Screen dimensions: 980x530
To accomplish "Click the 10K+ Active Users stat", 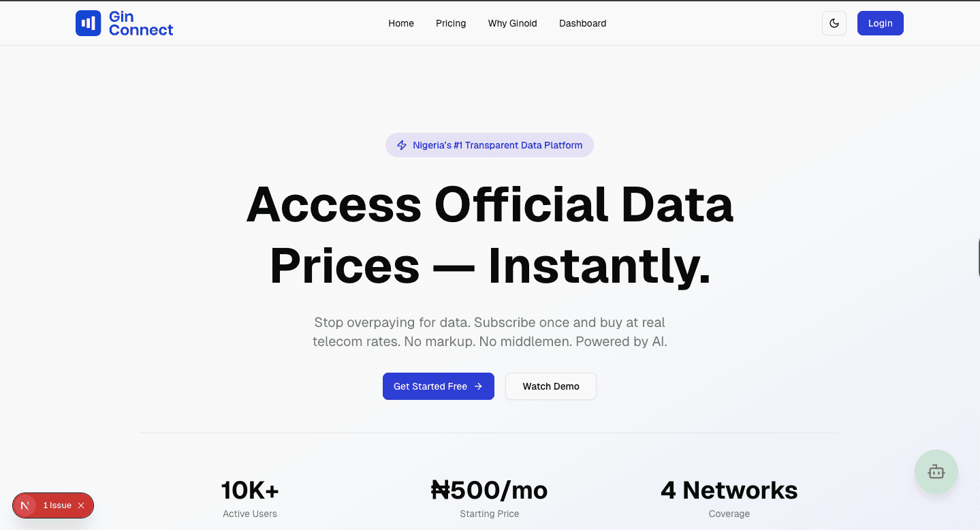I will 250,498.
